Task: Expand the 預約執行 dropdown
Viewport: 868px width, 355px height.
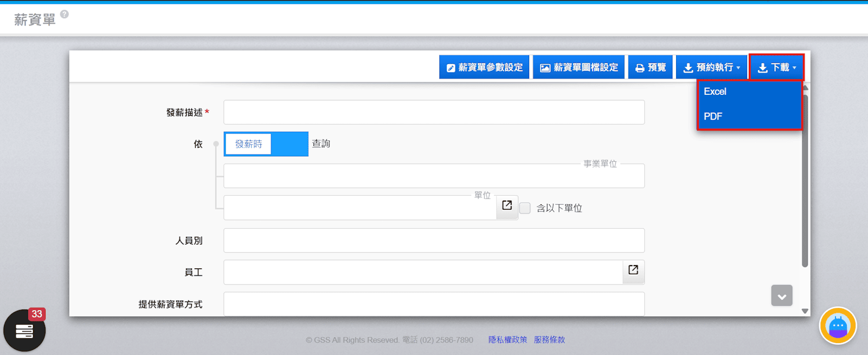Action: [x=711, y=67]
